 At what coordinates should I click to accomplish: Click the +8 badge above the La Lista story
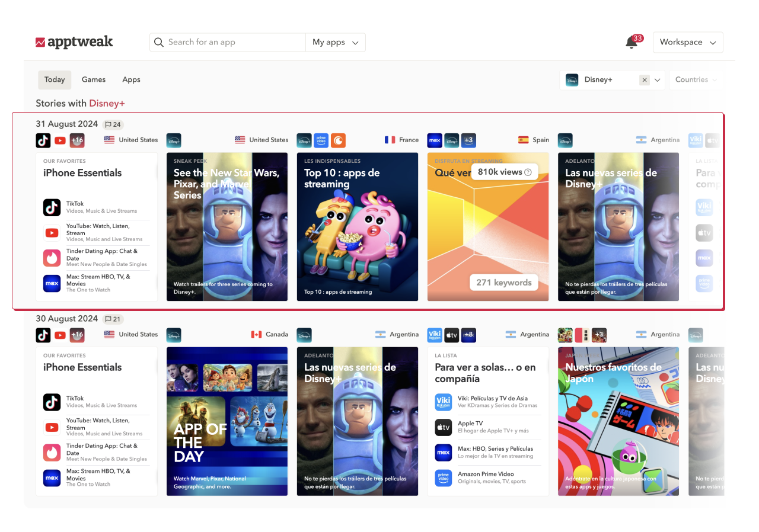point(468,335)
